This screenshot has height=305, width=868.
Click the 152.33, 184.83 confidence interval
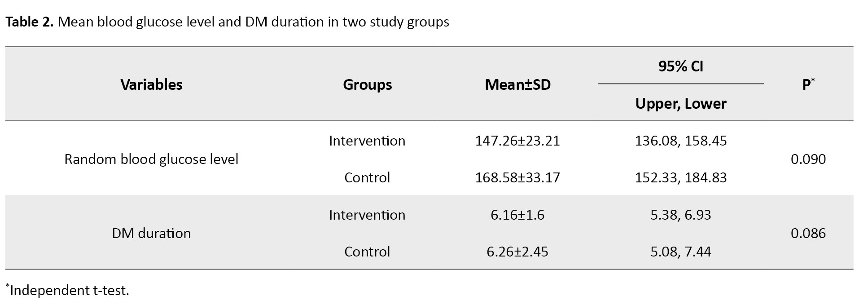pyautogui.click(x=680, y=177)
